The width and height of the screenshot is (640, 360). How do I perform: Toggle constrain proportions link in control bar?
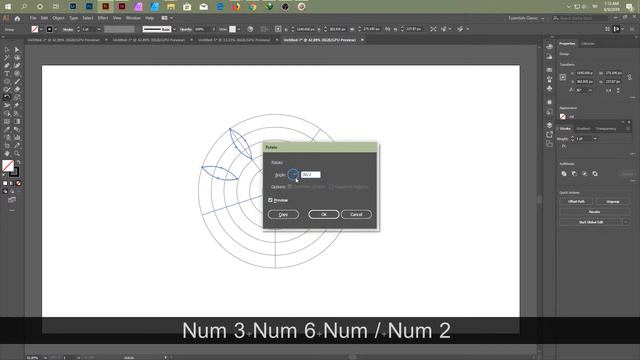[387, 29]
